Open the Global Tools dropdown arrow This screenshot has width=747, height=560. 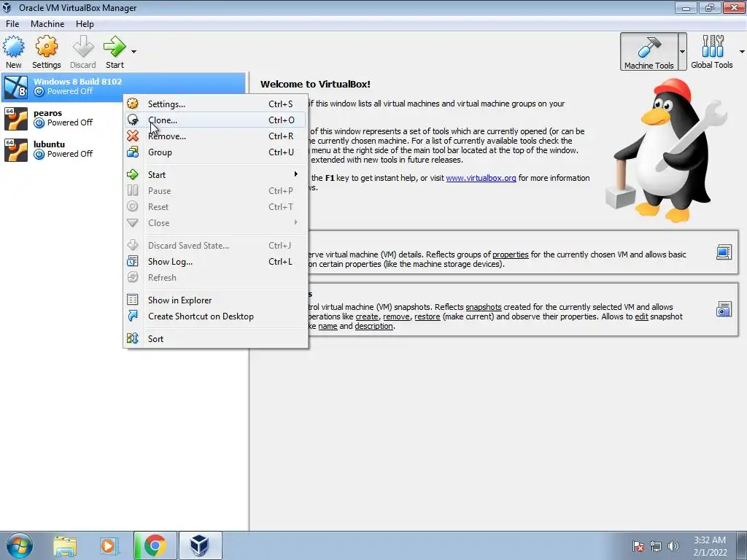coord(742,52)
